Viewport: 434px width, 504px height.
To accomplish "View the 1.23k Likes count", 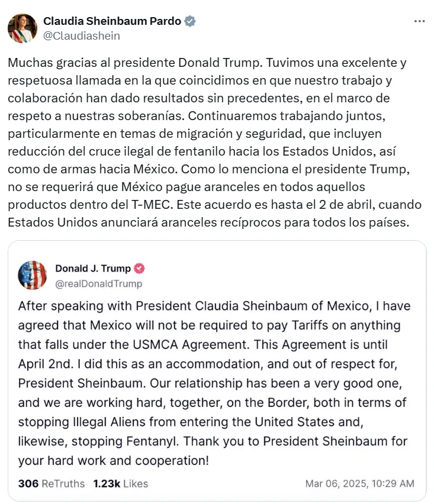I will 120,483.
